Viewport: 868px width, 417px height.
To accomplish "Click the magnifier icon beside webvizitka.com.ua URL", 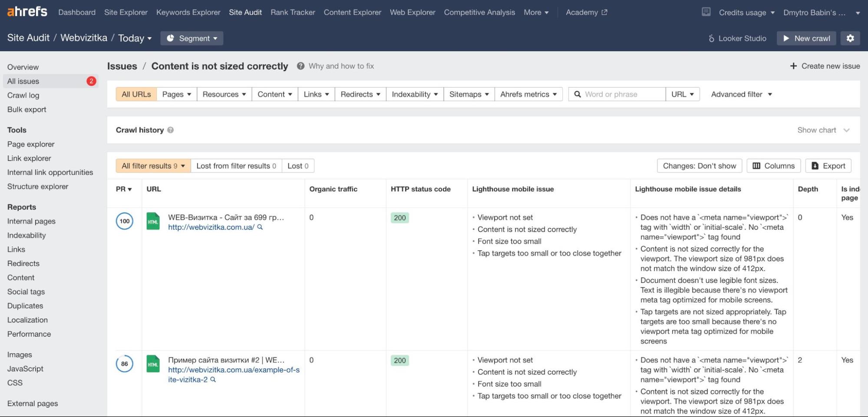I will (x=260, y=227).
